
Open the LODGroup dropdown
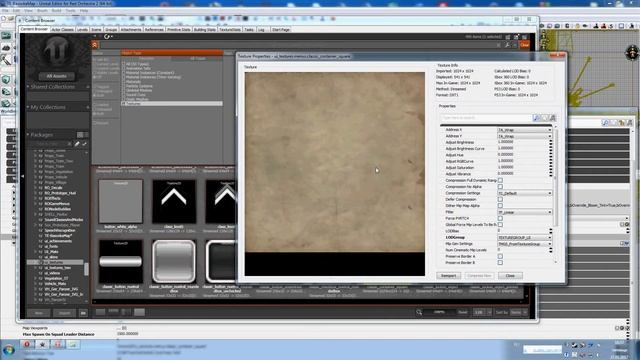(x=524, y=238)
